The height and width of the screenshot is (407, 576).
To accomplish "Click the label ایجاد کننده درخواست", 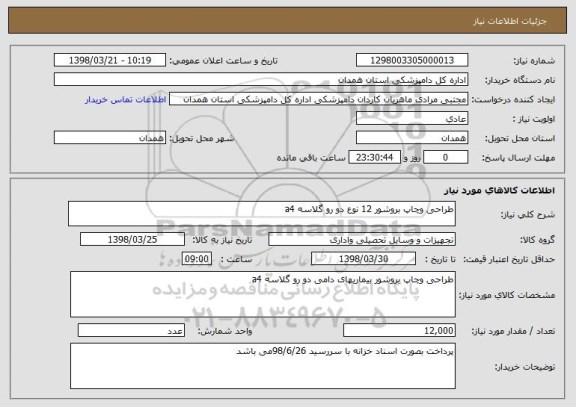I will [x=514, y=100].
